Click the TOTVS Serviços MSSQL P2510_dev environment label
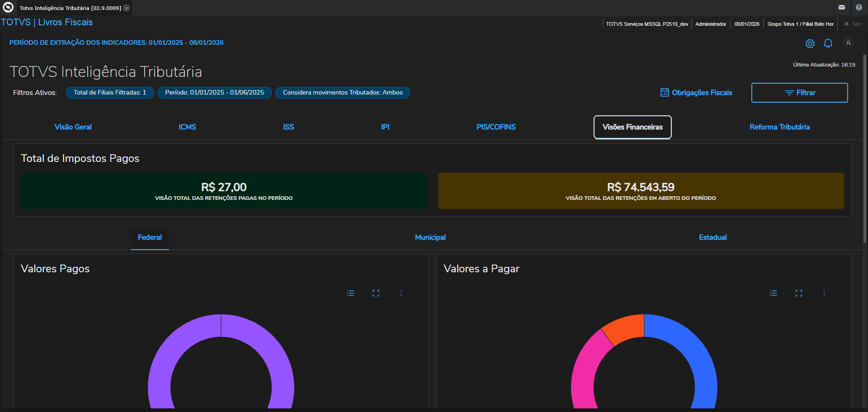 click(647, 24)
